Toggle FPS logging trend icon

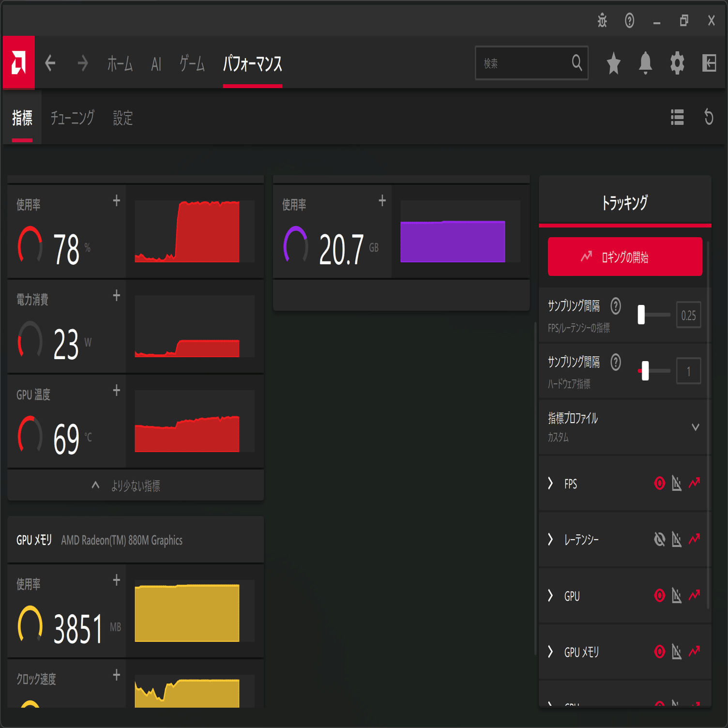click(695, 483)
